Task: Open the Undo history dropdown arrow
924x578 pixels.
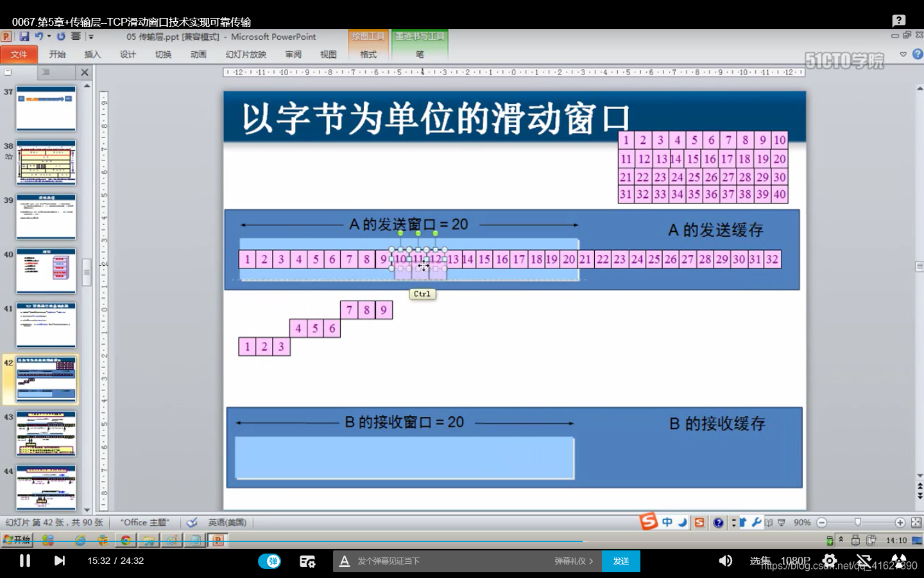Action: coord(49,37)
